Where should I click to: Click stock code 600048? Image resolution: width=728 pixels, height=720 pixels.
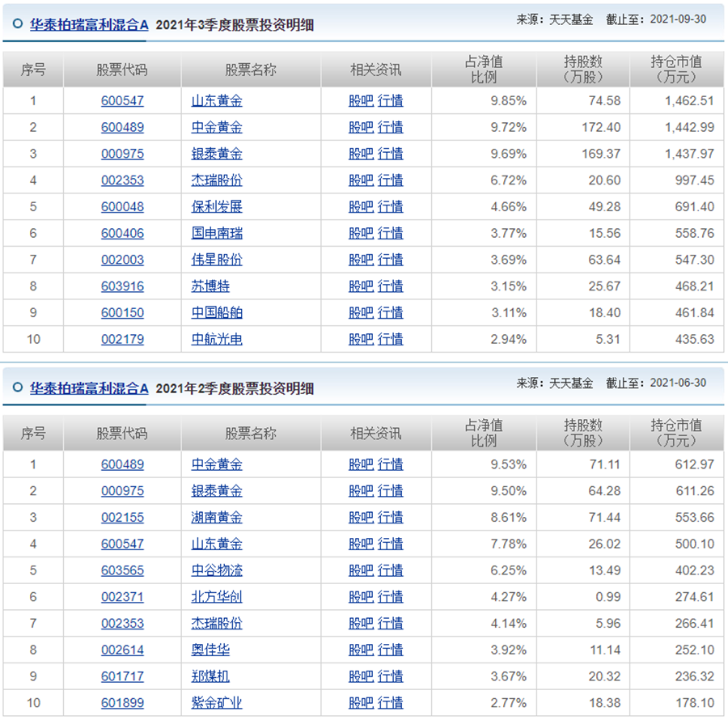tap(123, 206)
